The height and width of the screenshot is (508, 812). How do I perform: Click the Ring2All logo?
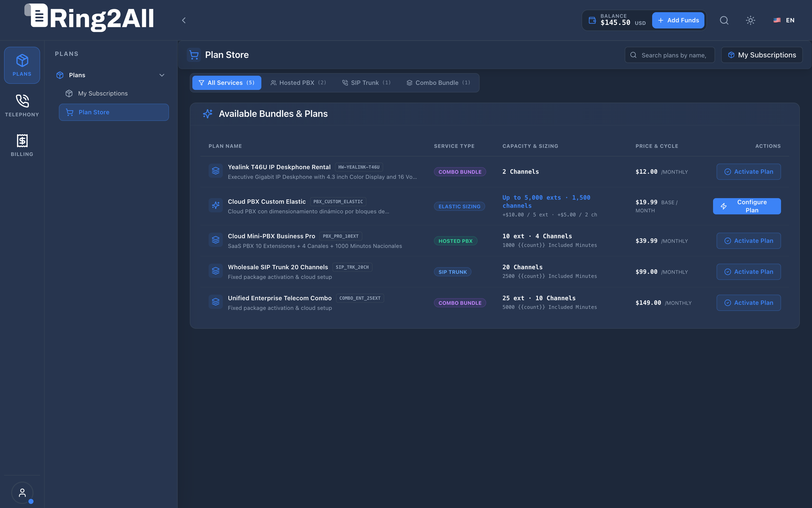89,18
